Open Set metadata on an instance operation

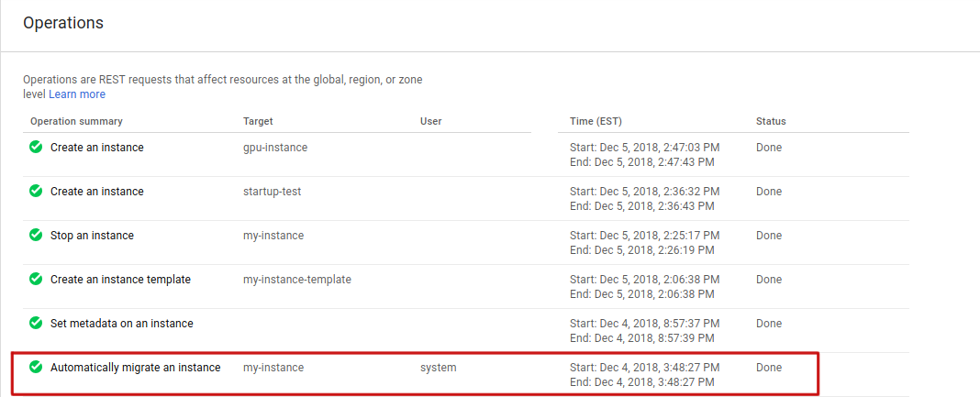point(121,324)
